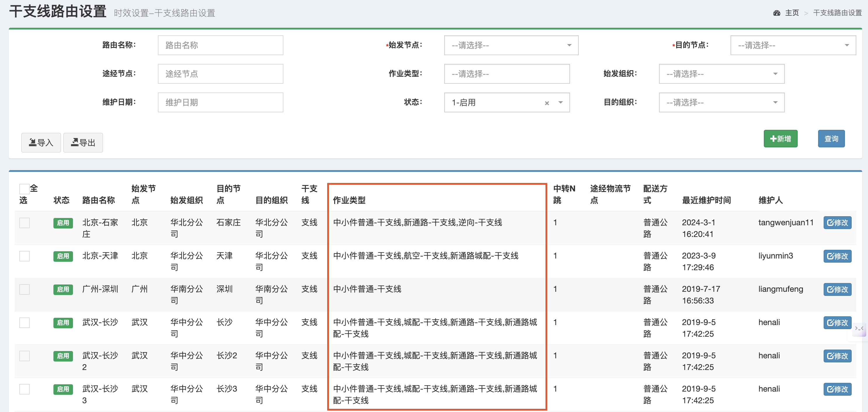Toggle the 全选 select-all checkbox

pyautogui.click(x=24, y=189)
